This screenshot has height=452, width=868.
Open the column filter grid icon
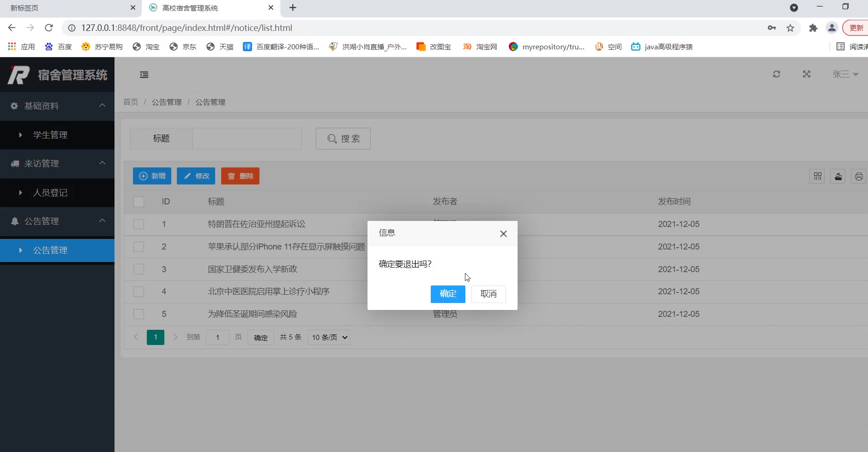817,176
